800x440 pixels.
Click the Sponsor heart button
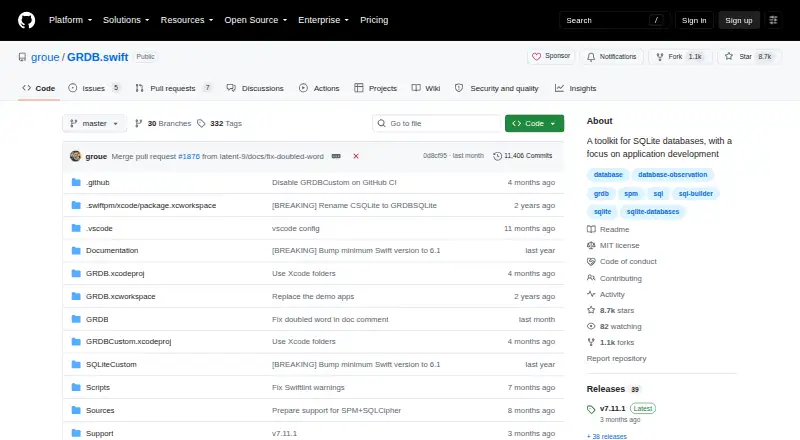tap(551, 56)
